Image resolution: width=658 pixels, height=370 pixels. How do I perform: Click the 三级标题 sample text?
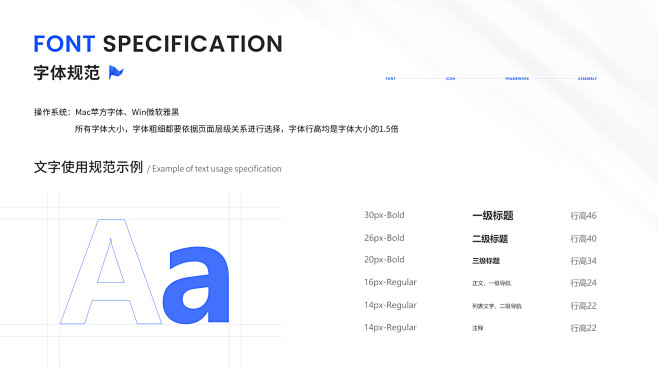(x=486, y=261)
